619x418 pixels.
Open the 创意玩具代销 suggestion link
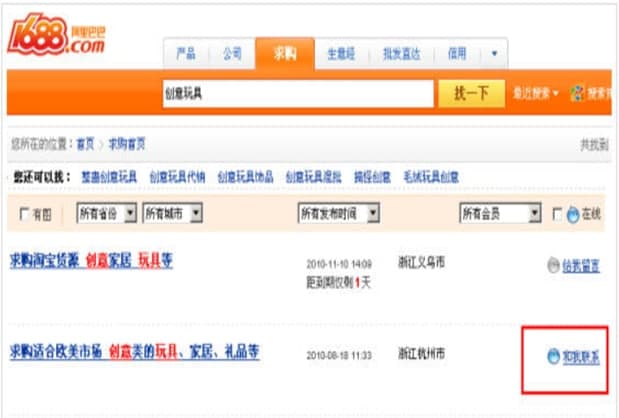[177, 177]
